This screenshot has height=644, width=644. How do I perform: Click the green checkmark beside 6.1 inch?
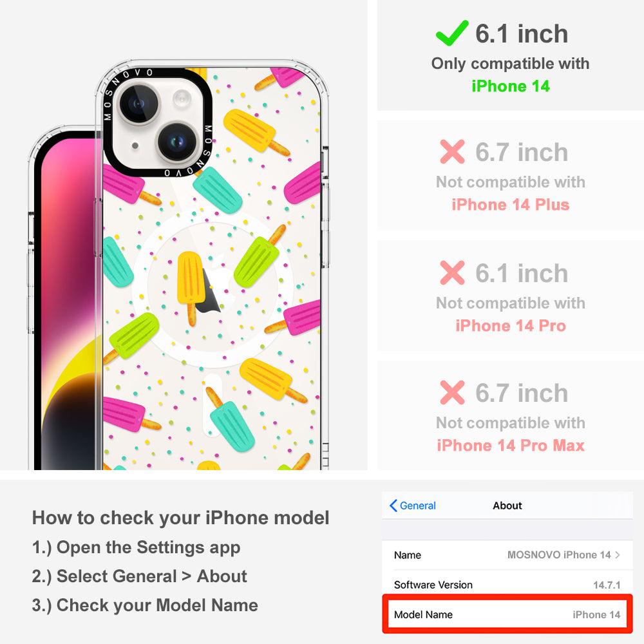pyautogui.click(x=452, y=33)
